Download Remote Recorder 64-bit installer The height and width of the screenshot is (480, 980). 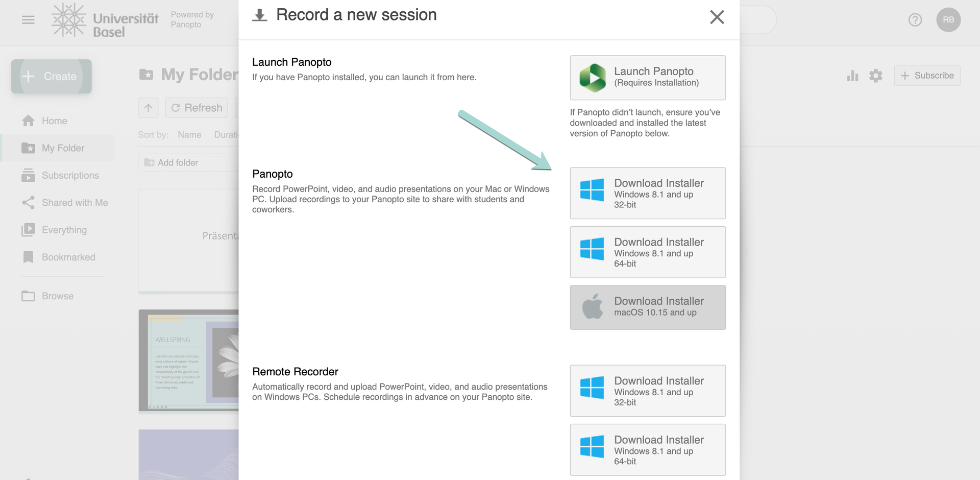[647, 450]
